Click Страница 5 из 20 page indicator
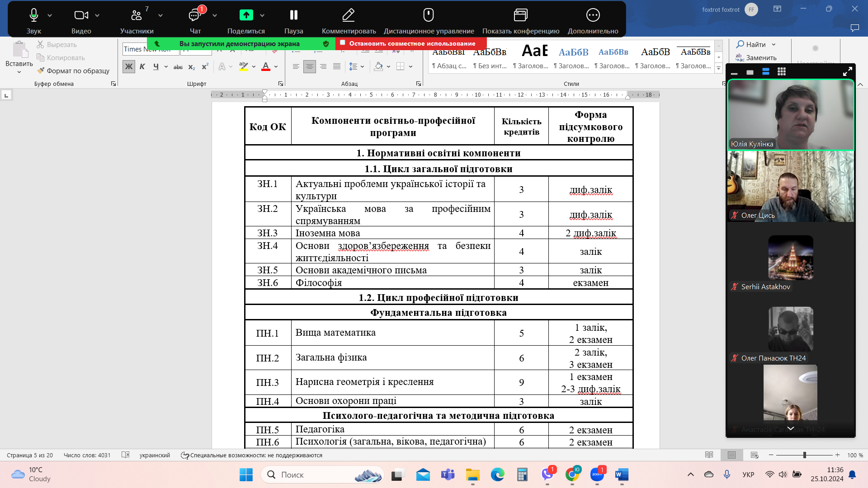The image size is (868, 488). click(30, 455)
